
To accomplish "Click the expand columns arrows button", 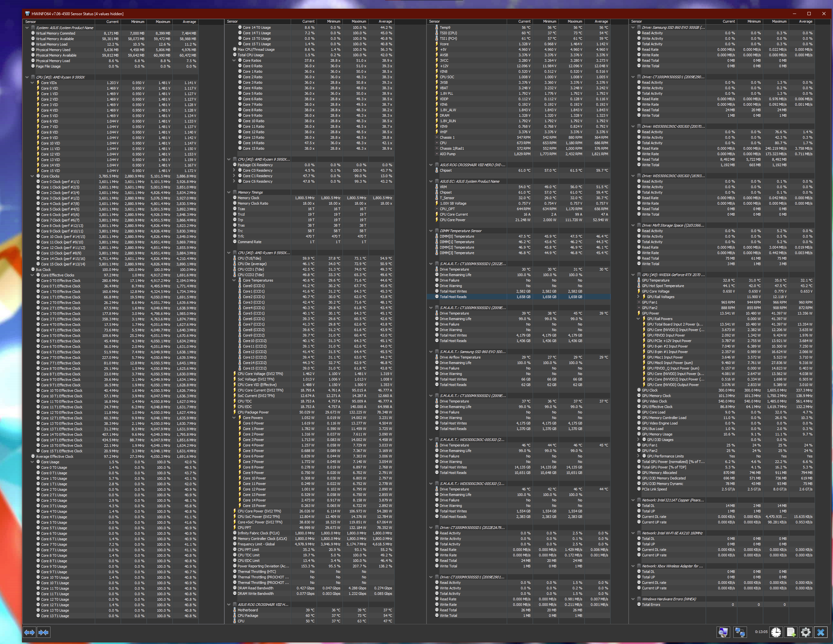I will (x=29, y=632).
